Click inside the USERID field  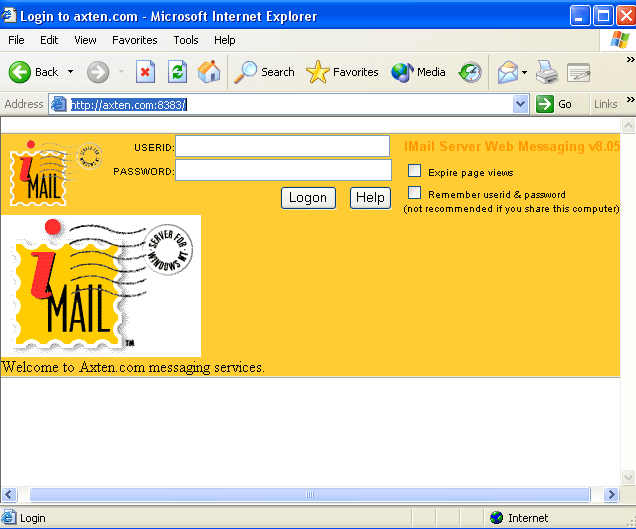(x=282, y=146)
